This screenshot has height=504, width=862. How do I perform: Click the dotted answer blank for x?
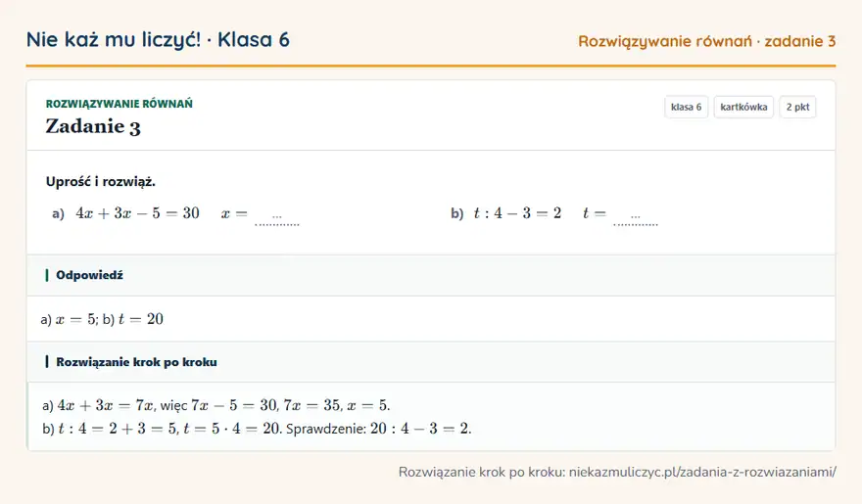coord(277,219)
